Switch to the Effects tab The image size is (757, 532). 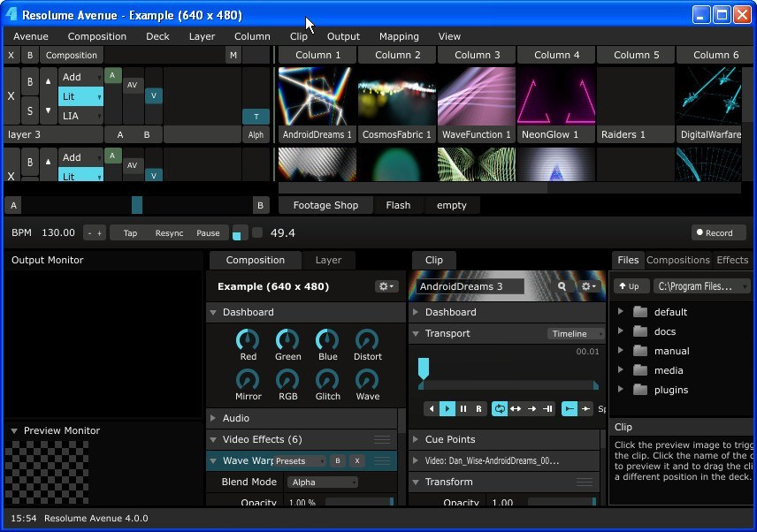coord(731,260)
